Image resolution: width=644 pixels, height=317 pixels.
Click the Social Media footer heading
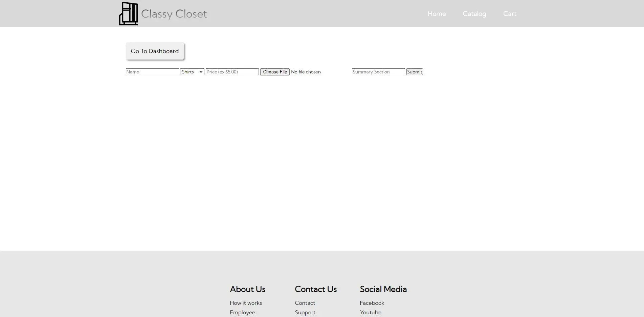(383, 289)
